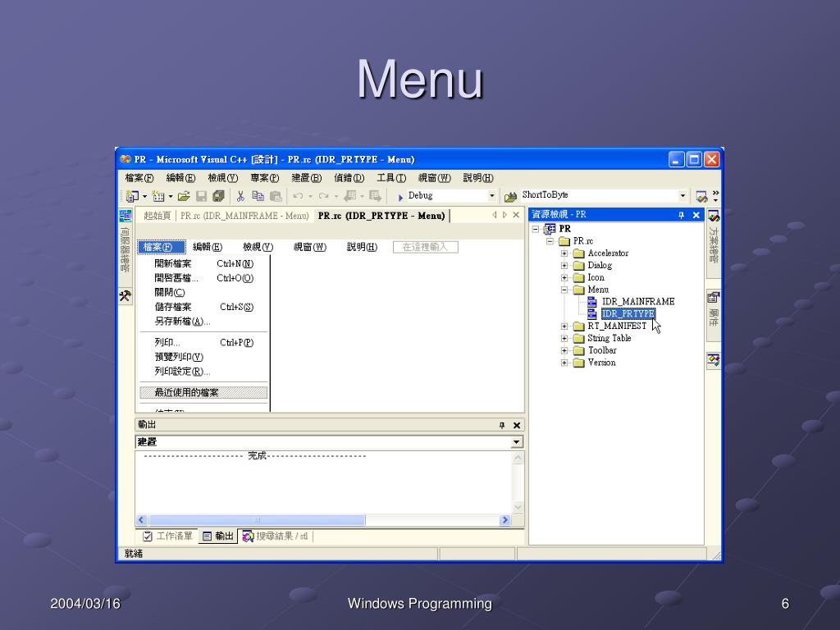840x630 pixels.
Task: Open the Properties side tab icon at right
Action: coord(713,297)
